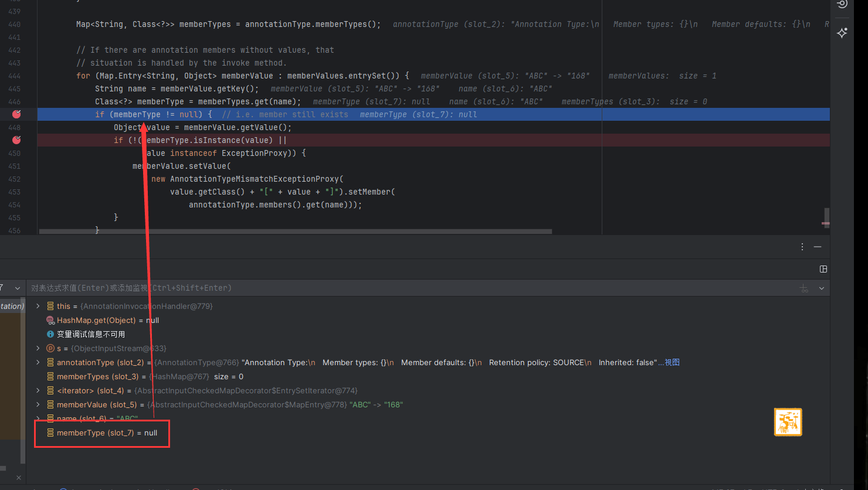Select 'memberType (slot_7) = null' row text
The height and width of the screenshot is (490, 868).
[107, 433]
